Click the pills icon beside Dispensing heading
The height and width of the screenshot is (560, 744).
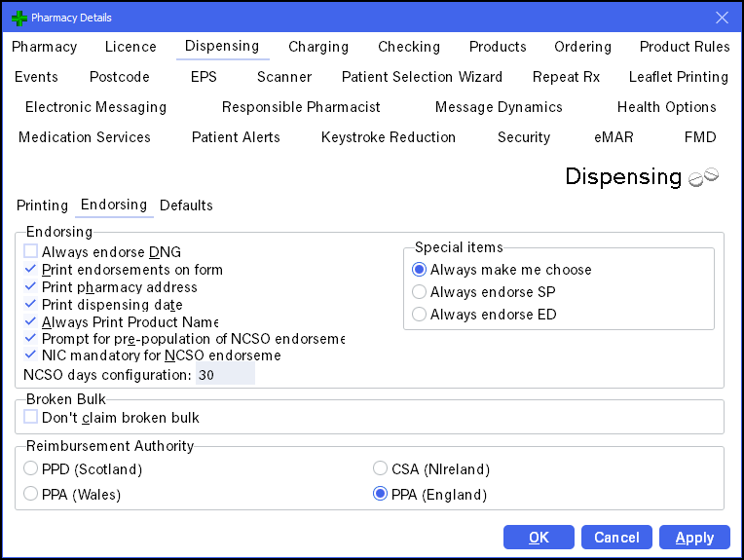[x=703, y=177]
